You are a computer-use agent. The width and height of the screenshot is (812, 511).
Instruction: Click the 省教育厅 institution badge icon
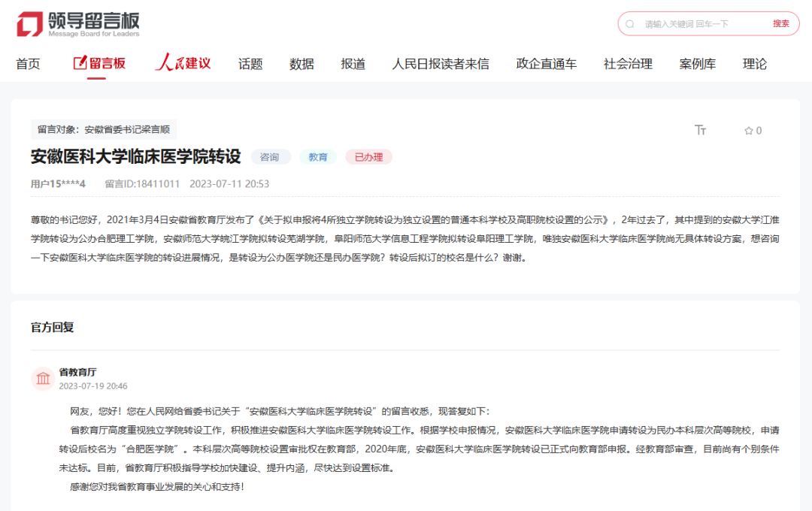(44, 379)
